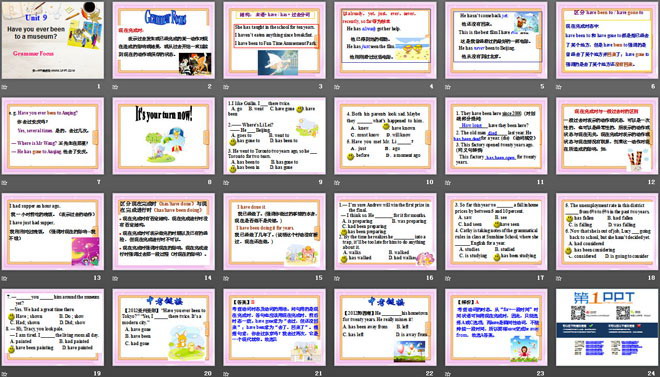Viewport: 660px width, 377px height.
Task: Click the animation star icon under slide 6
Action: click(x=559, y=87)
